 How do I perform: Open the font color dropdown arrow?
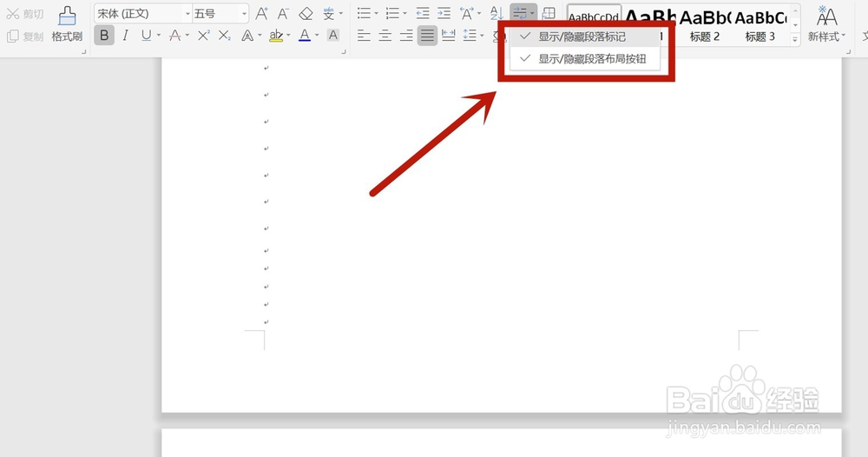click(317, 36)
